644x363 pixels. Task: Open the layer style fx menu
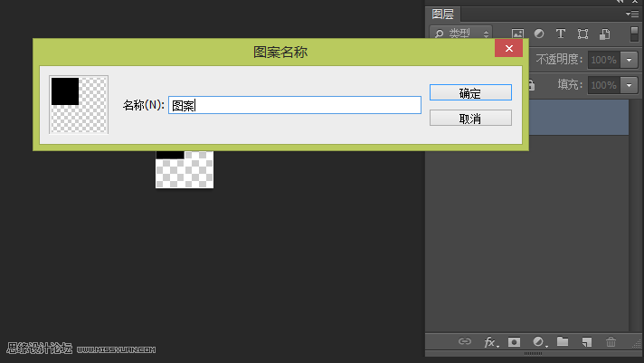[490, 342]
